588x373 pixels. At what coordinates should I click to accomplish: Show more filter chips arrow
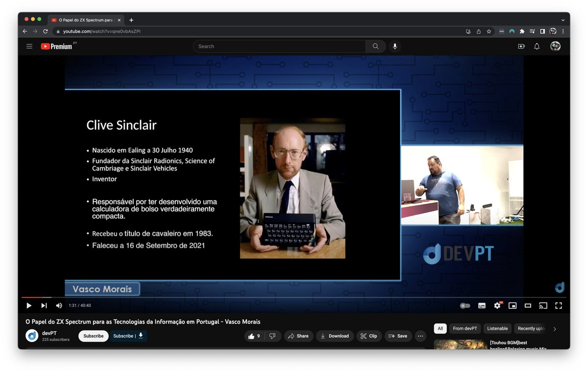click(555, 329)
